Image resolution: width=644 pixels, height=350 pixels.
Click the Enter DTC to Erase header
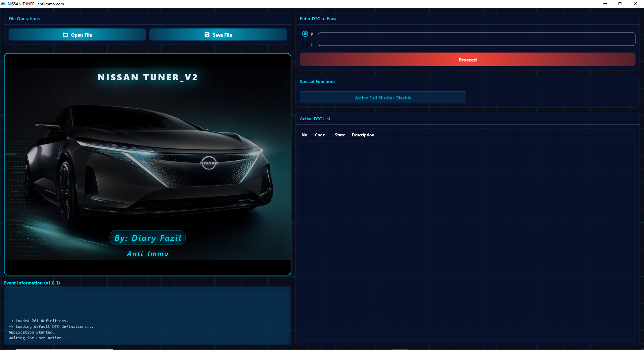click(319, 18)
